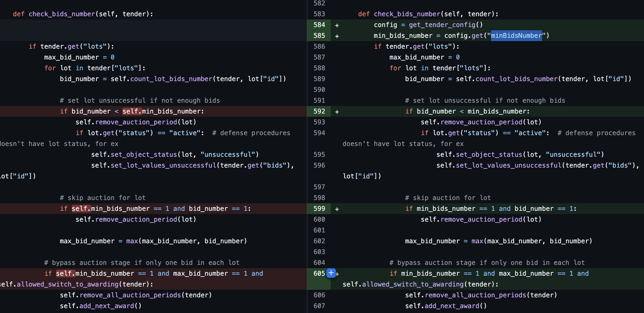644x313 pixels.
Task: Click highlighted self. in removed 'and bid_number == 1' line
Action: (81, 209)
